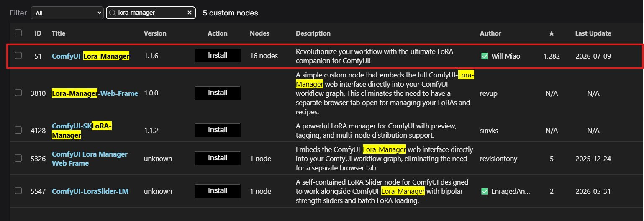Install ComfyUI Lora Manager Web Frame

pos(218,158)
